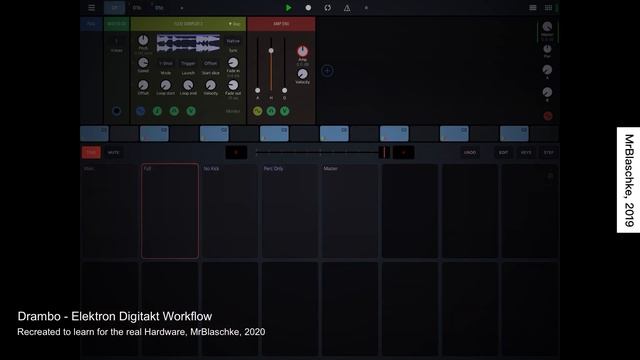Click the red round button under the send knobs
Screen dimensions: 640x360
pyautogui.click(x=548, y=116)
